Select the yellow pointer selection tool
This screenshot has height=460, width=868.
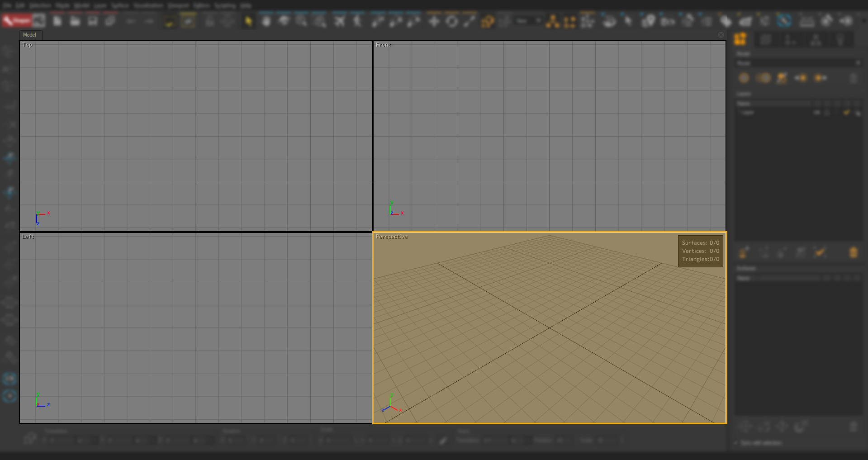(x=247, y=21)
